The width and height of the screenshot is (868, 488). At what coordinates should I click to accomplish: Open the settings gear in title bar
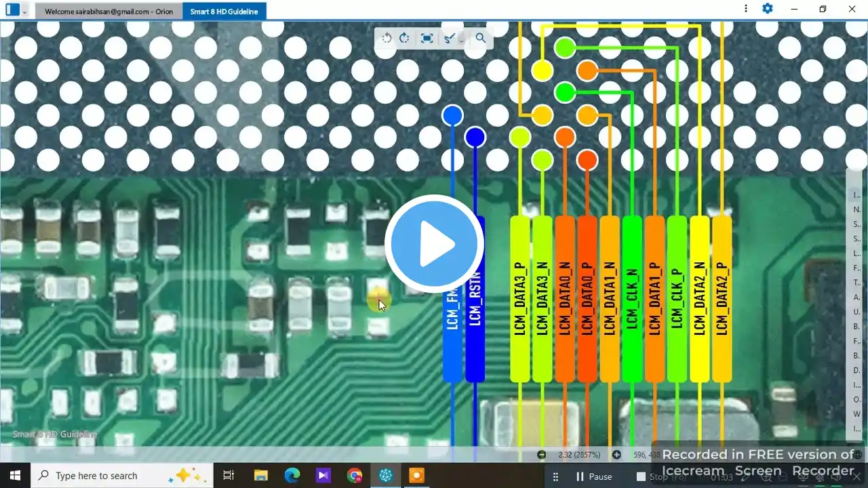pyautogui.click(x=767, y=9)
